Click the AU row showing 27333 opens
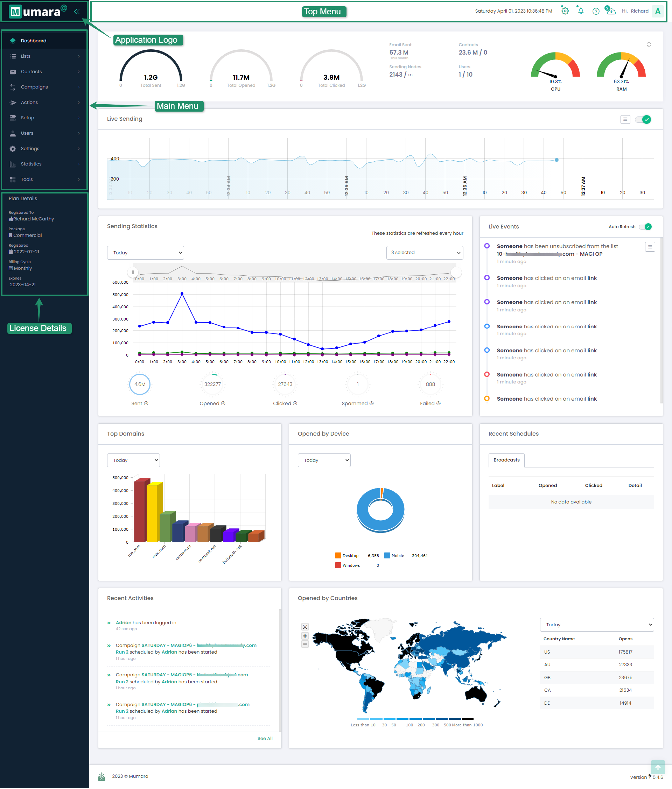Image resolution: width=672 pixels, height=789 pixels. 597,665
